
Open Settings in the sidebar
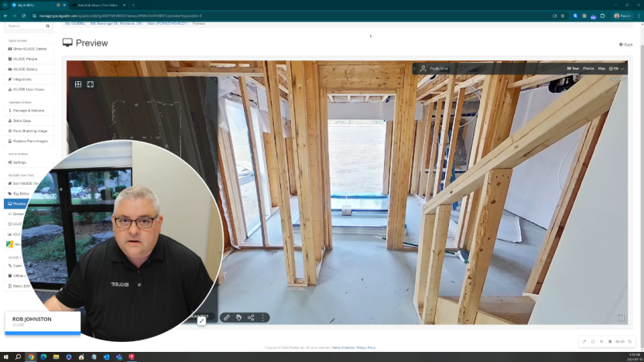coord(19,162)
